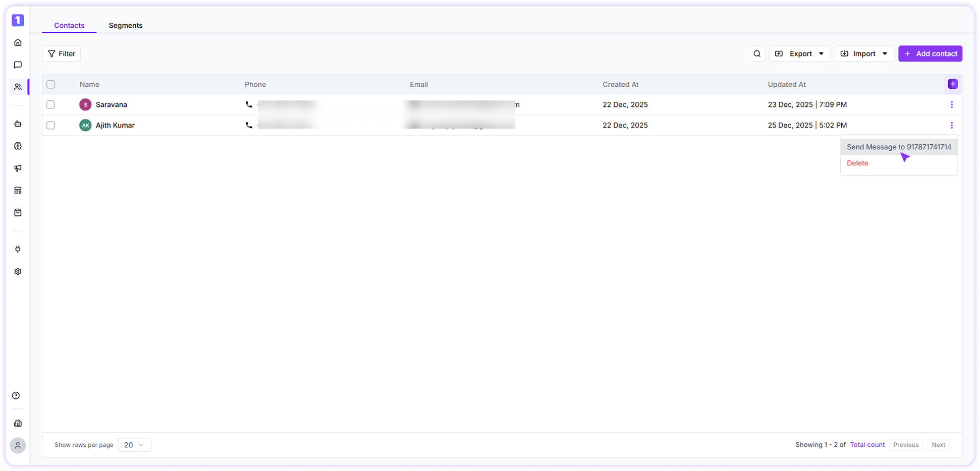
Task: Open the chat inbox sidebar icon
Action: (x=18, y=65)
